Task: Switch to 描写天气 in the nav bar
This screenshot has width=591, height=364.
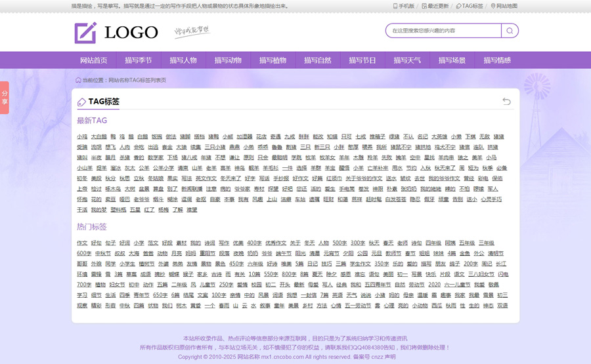Action: (x=407, y=60)
